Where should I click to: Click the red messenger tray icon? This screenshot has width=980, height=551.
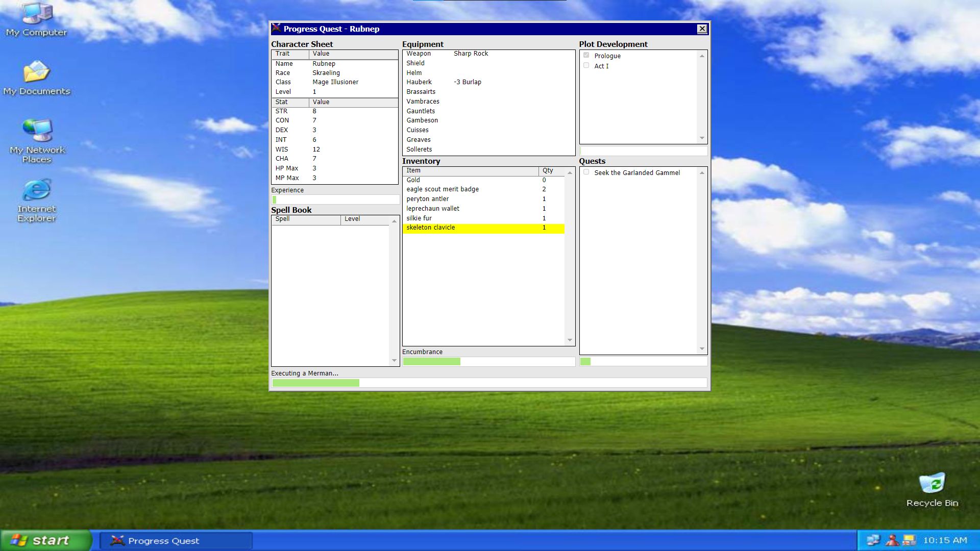tap(892, 540)
